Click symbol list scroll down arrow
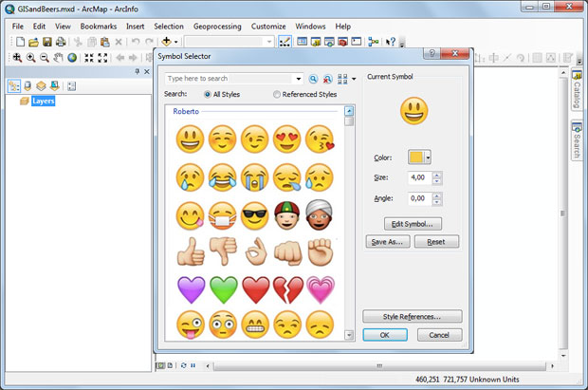The height and width of the screenshot is (390, 588). pos(349,335)
